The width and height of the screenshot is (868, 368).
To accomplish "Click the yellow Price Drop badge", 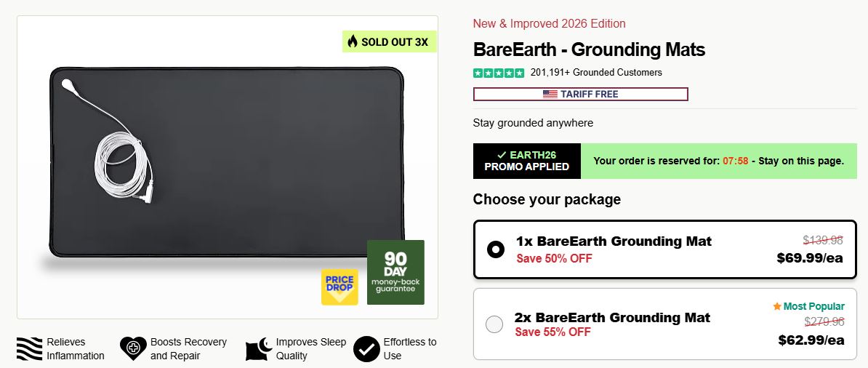I will 339,287.
